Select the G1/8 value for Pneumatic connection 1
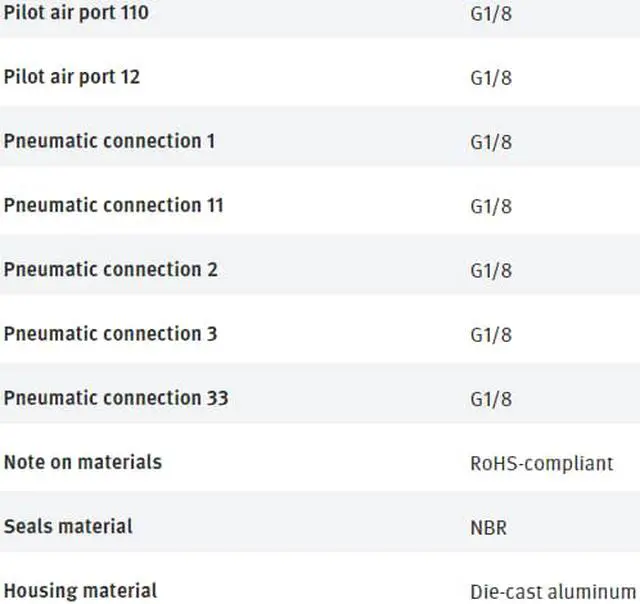 (x=490, y=142)
